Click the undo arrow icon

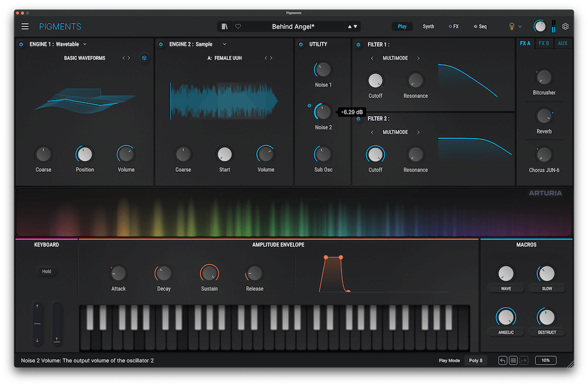point(502,361)
